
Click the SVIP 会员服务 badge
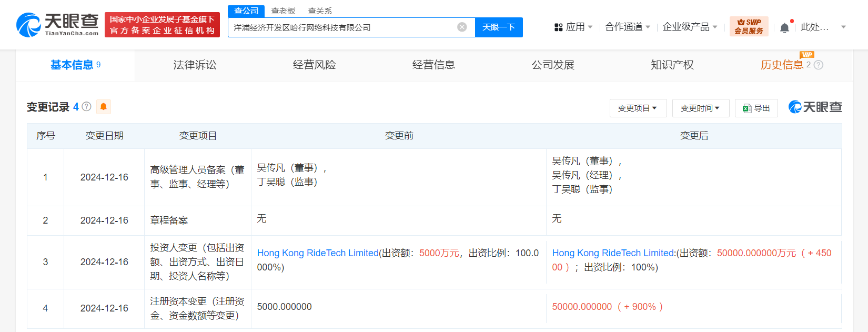pyautogui.click(x=749, y=26)
